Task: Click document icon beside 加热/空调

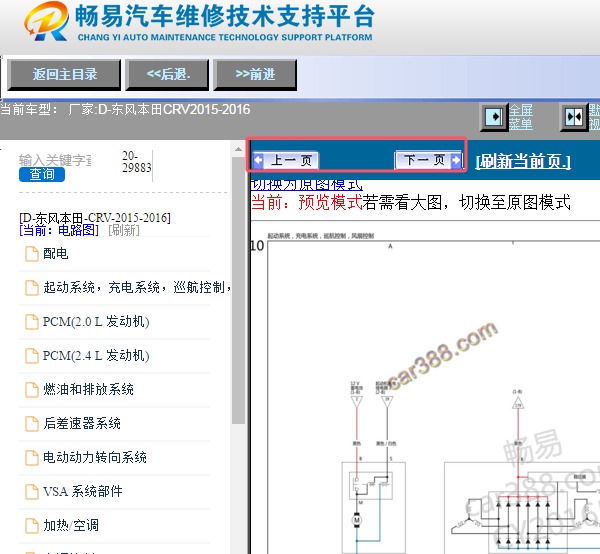Action: pyautogui.click(x=32, y=526)
